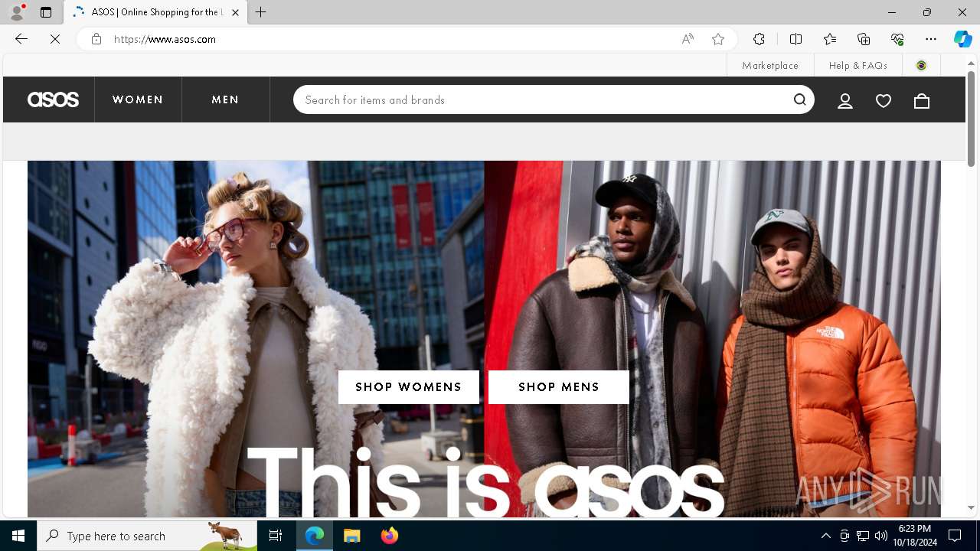Close the ASOS tab
Image resolution: width=980 pixels, height=551 pixels.
[235, 12]
